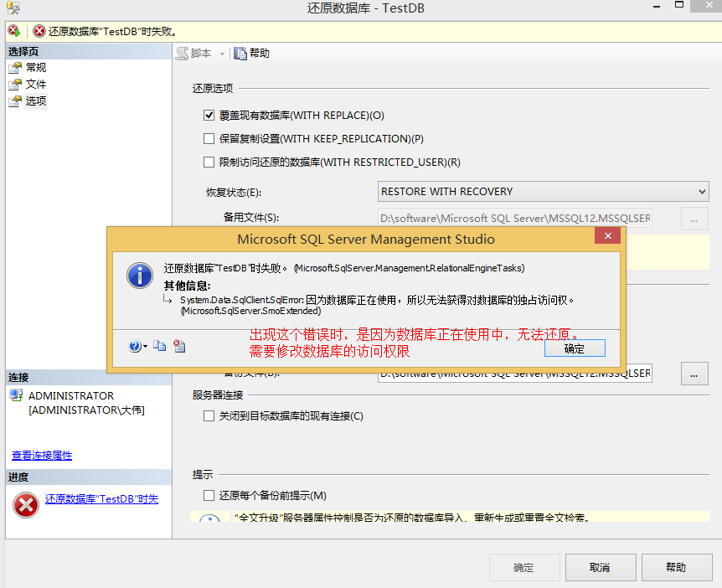Close the Microsoft SQL Server Management Studio dialog

click(608, 235)
